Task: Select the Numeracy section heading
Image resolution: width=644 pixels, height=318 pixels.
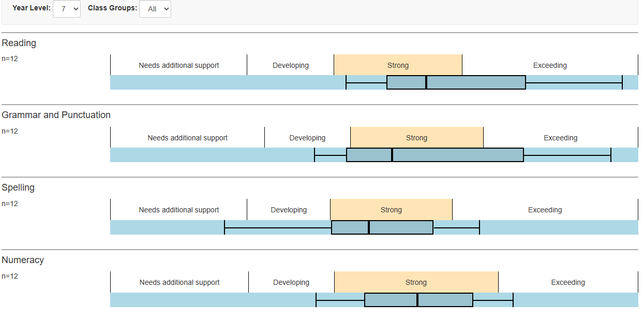Action: click(x=23, y=260)
